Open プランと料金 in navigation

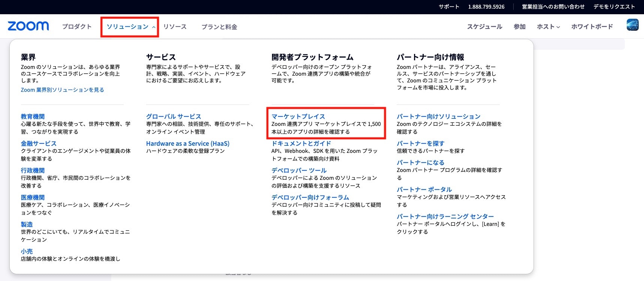(219, 27)
